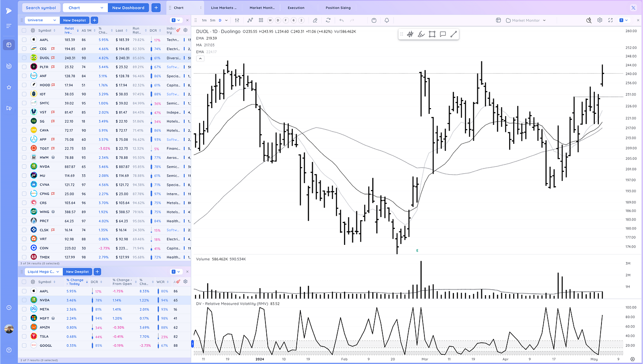Click the refresh chart icon
This screenshot has width=643, height=364.
328,20
